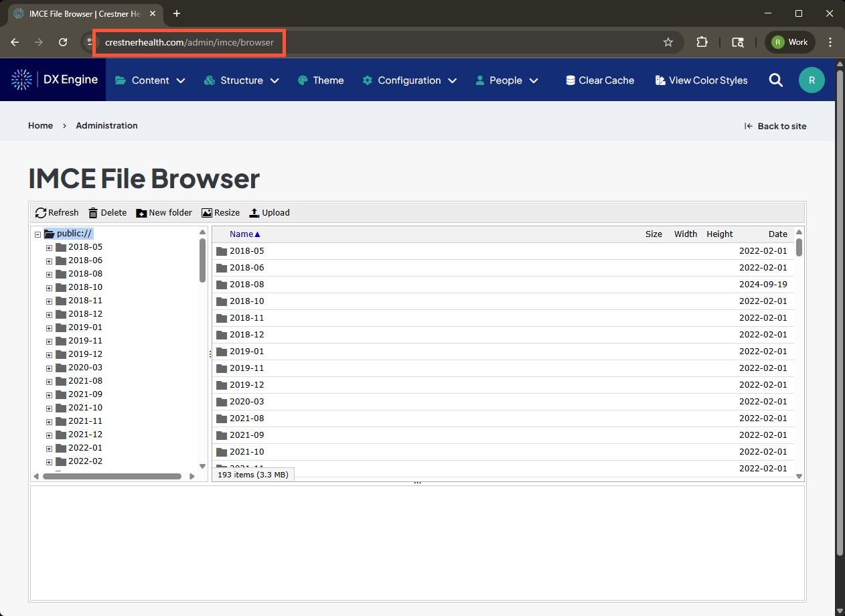Click the Upload icon in the toolbar

click(254, 212)
